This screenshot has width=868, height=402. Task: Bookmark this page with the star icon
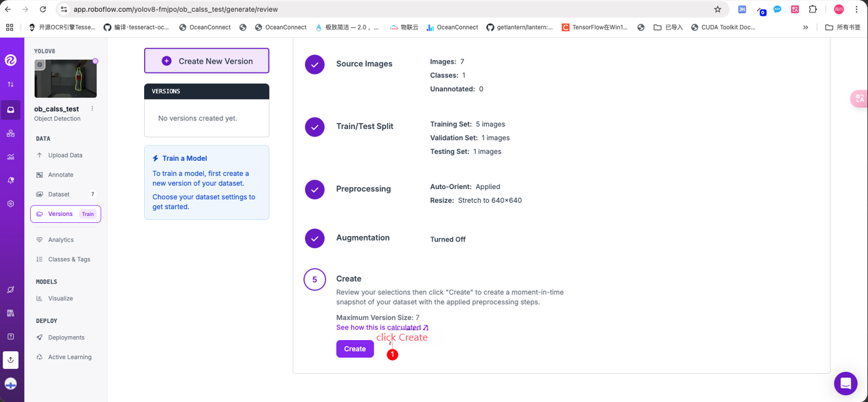(718, 9)
